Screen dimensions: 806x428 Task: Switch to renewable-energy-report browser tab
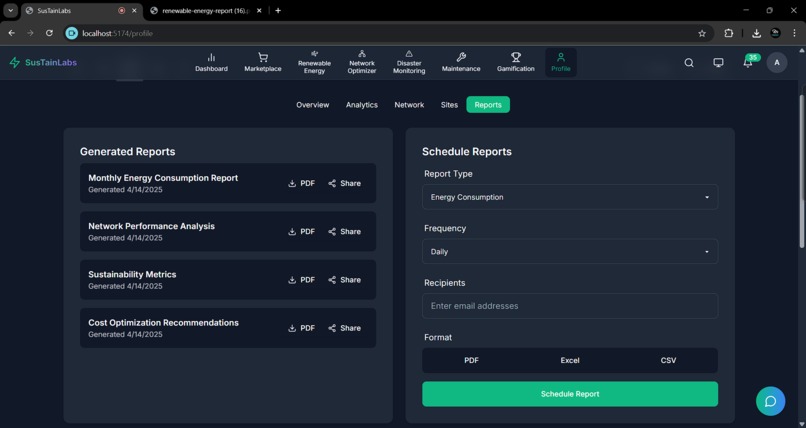[x=205, y=11]
